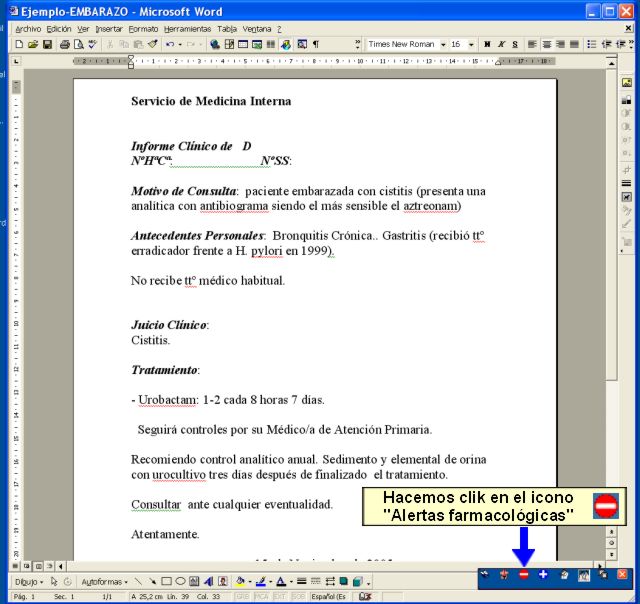Click the Font Color letter A swatch
Screen dimensions: 640x604
click(x=281, y=582)
